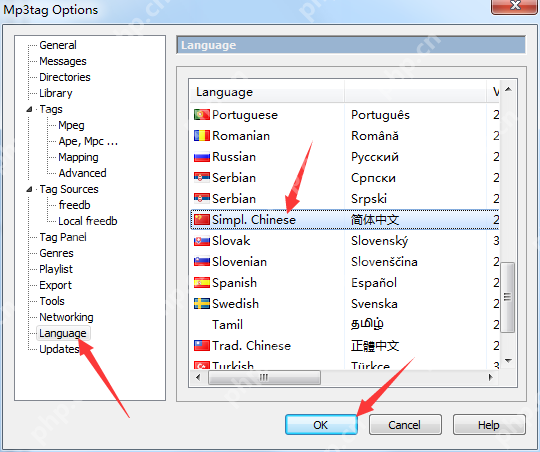
Task: Open Advanced tag settings
Action: [82, 173]
